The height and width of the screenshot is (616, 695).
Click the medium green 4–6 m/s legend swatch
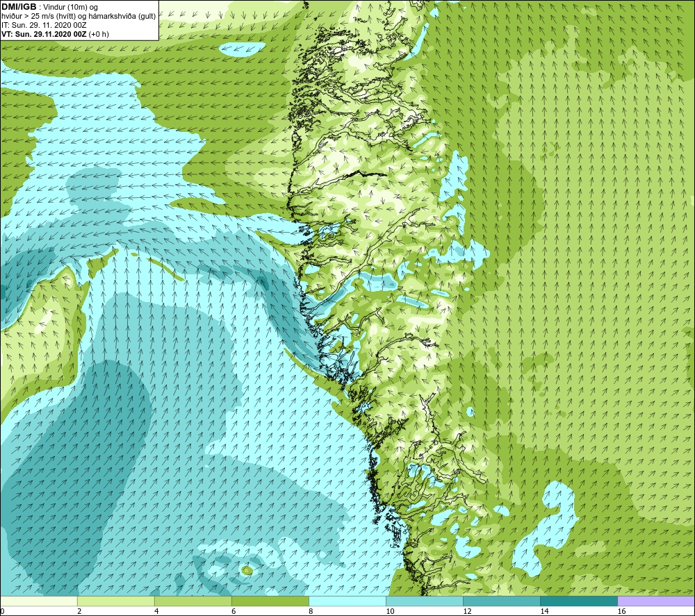coord(193,601)
